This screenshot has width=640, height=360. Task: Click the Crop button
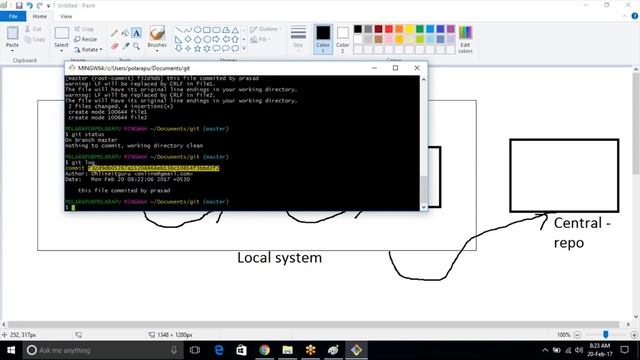click(84, 29)
